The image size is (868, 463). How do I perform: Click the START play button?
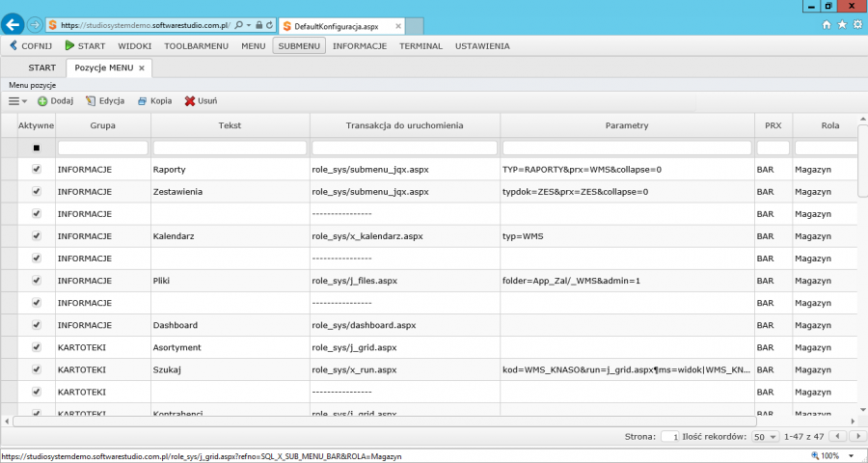[85, 46]
